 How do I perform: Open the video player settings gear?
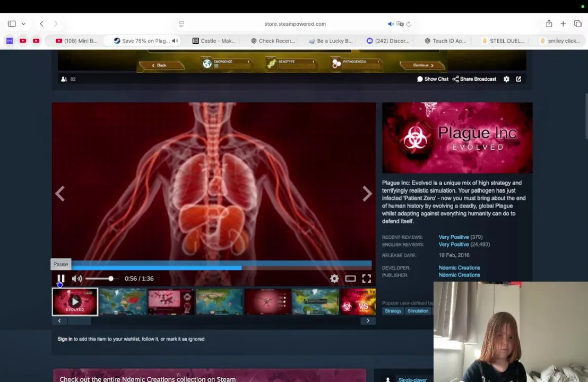[x=334, y=279]
